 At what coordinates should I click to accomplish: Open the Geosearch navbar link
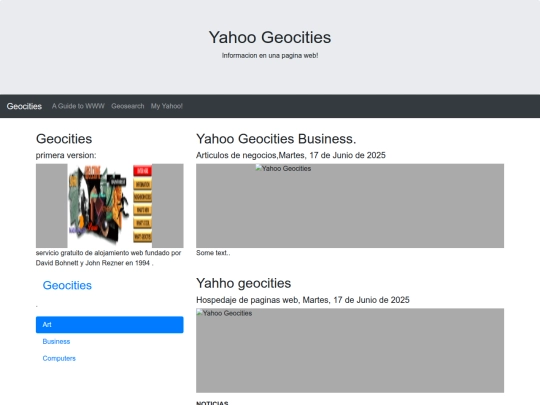[x=127, y=106]
